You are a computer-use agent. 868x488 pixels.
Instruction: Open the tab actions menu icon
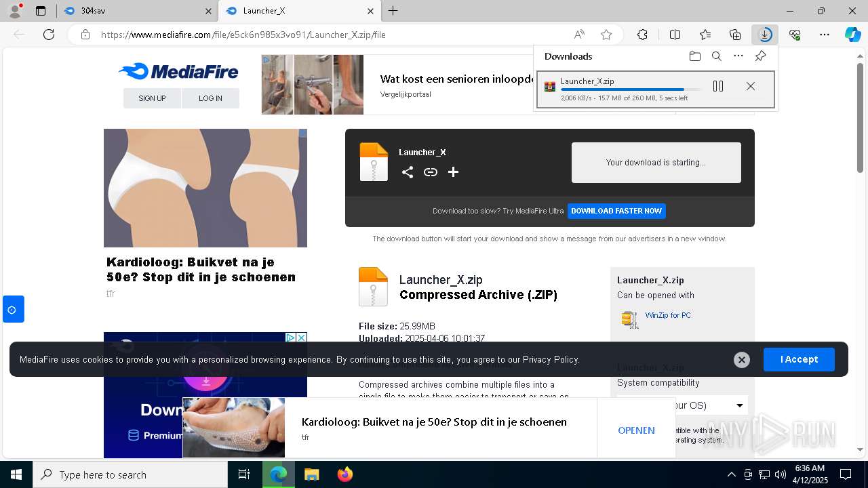coord(41,11)
